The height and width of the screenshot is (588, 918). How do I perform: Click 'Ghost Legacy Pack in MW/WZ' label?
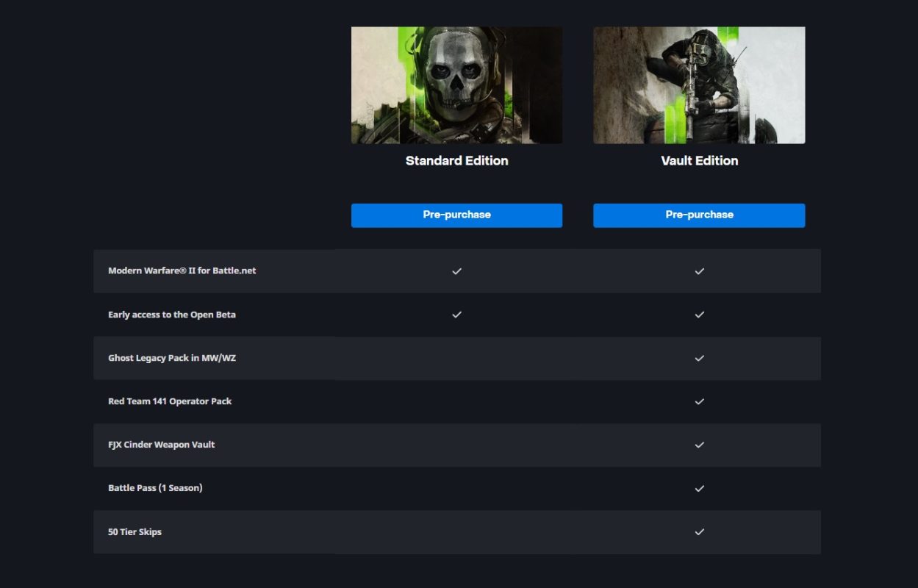[172, 358]
